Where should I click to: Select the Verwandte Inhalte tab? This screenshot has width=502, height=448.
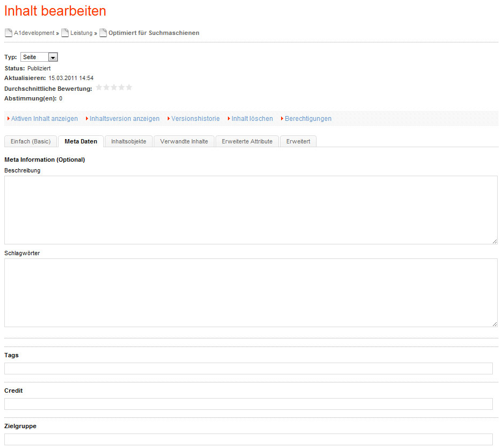click(184, 141)
